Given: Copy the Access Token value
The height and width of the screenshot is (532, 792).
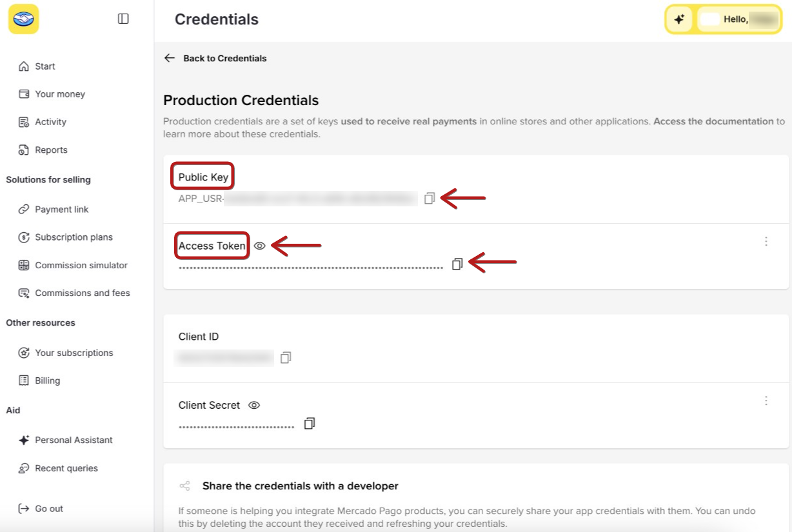Looking at the screenshot, I should 457,264.
